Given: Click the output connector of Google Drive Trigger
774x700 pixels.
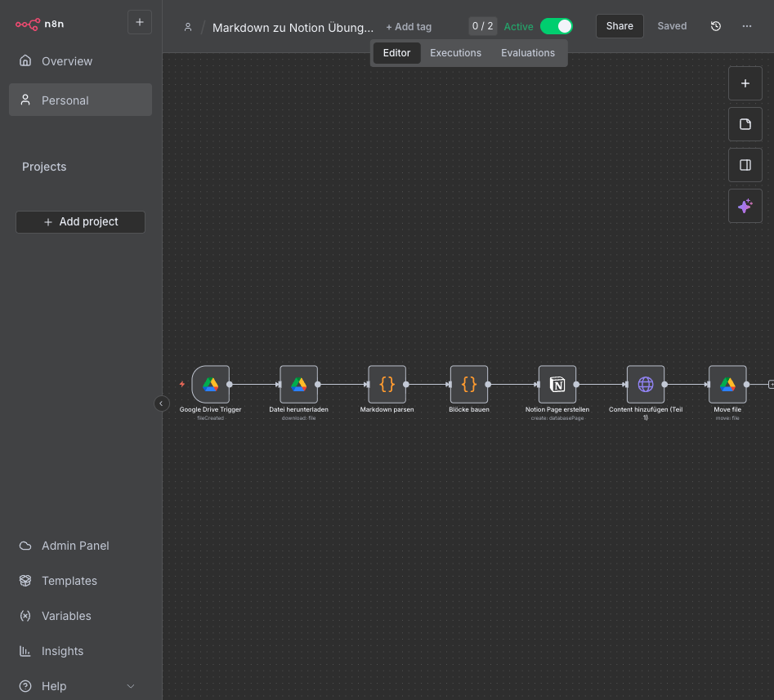Looking at the screenshot, I should pyautogui.click(x=230, y=384).
